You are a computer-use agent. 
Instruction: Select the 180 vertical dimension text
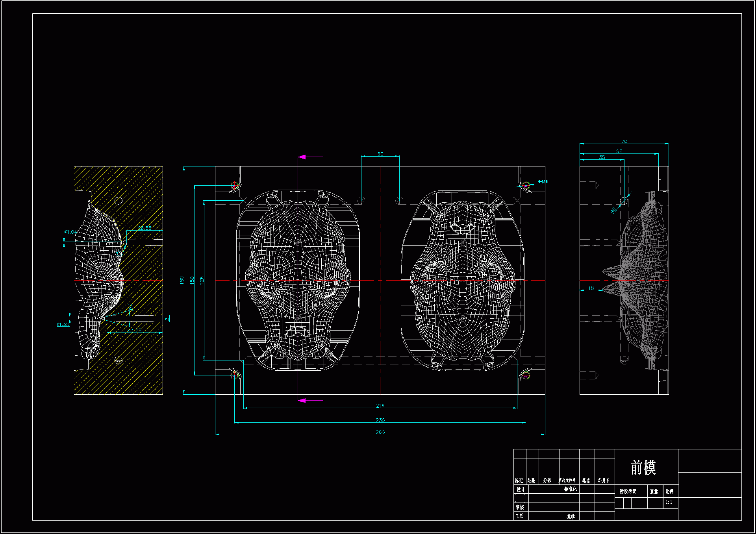click(x=182, y=280)
